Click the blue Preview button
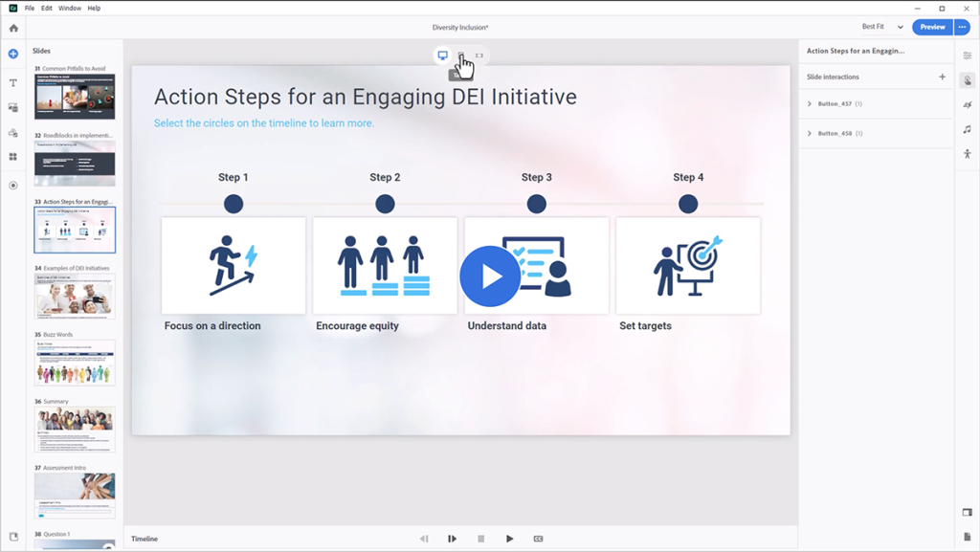Screen dimensions: 980x552 point(931,27)
